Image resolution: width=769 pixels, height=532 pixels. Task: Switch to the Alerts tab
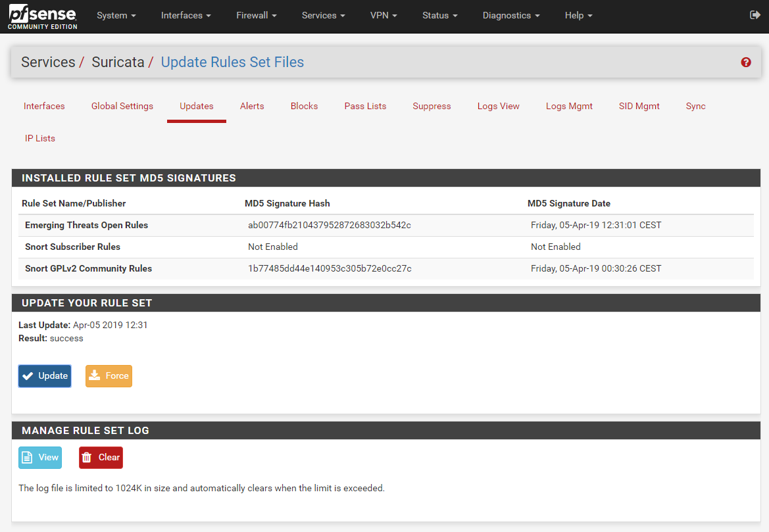(252, 107)
